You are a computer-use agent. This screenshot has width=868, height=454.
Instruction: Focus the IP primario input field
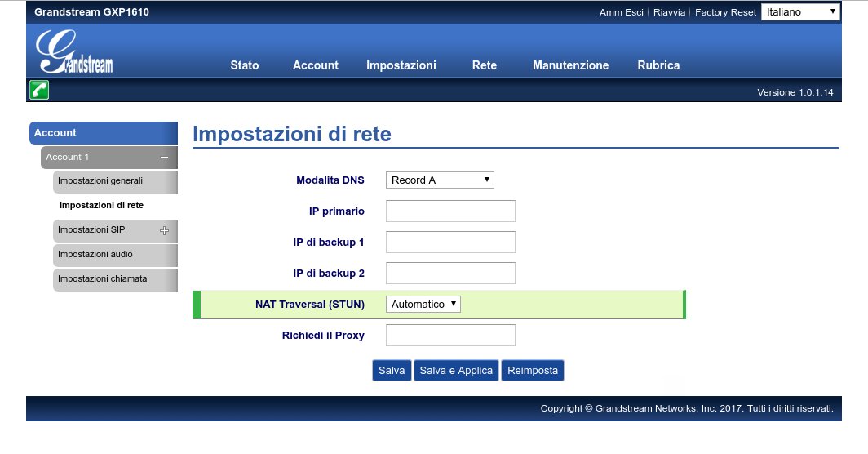tap(450, 211)
